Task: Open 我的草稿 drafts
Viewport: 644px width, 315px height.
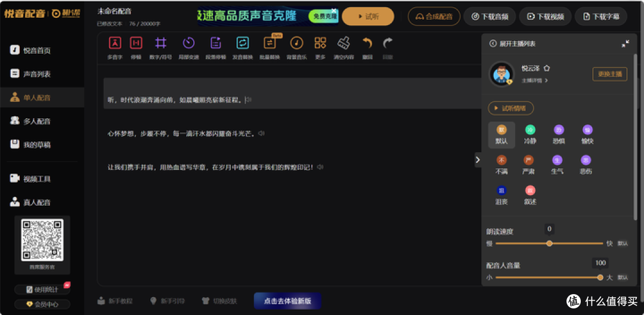Action: [x=42, y=144]
